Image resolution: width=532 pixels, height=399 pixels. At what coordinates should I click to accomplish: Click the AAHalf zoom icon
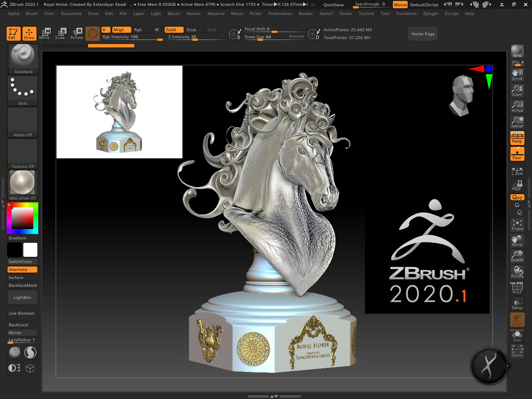click(x=517, y=122)
